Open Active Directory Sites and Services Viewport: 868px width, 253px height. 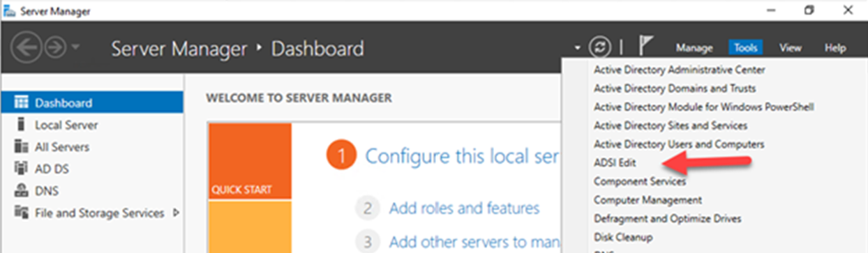[670, 125]
